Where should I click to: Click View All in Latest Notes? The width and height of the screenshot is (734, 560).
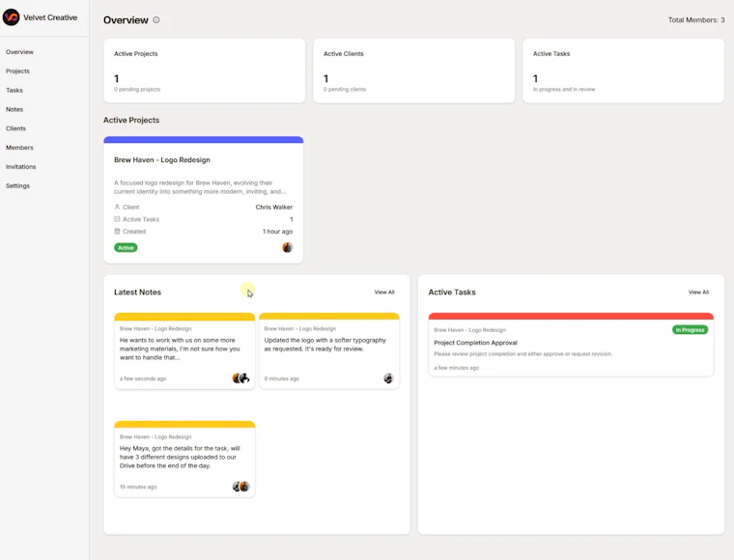[384, 293]
